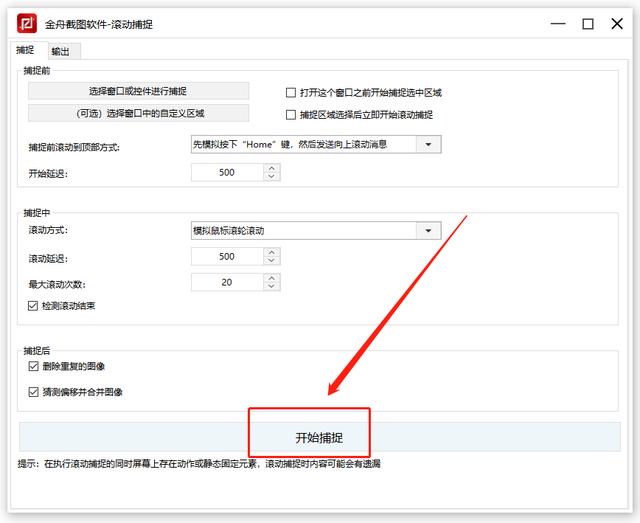
Task: Close the 滚动捕捉 window
Action: pyautogui.click(x=617, y=24)
